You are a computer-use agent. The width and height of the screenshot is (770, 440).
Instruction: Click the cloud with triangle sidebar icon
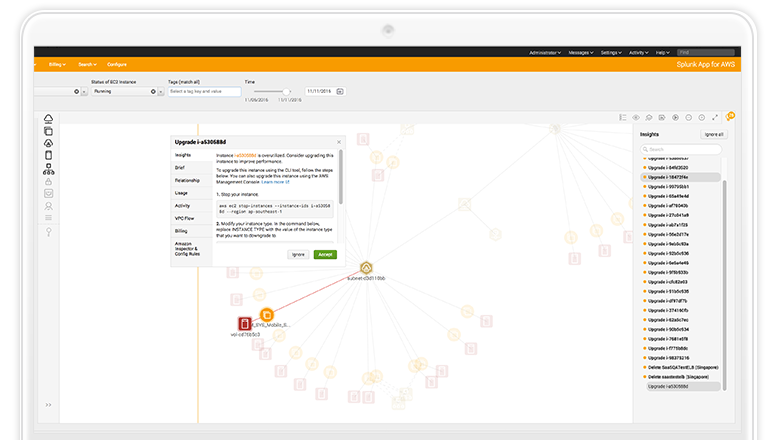pyautogui.click(x=48, y=143)
